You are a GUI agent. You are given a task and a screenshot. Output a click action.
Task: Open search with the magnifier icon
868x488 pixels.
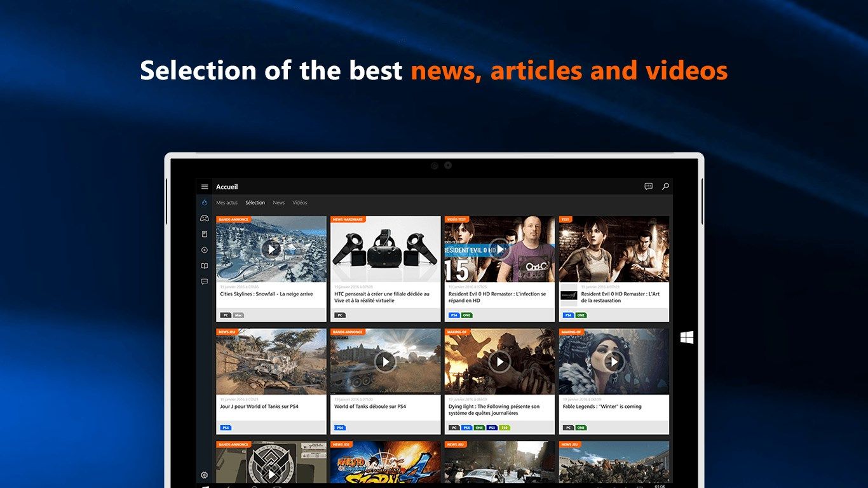[x=665, y=186]
